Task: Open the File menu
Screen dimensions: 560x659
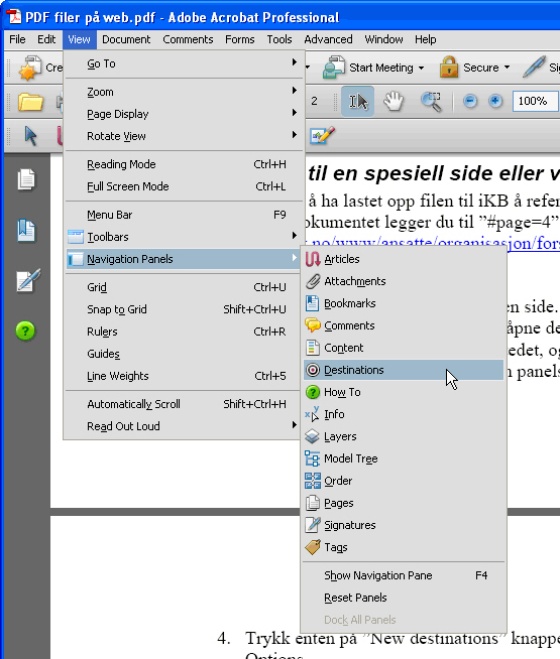Action: 17,40
